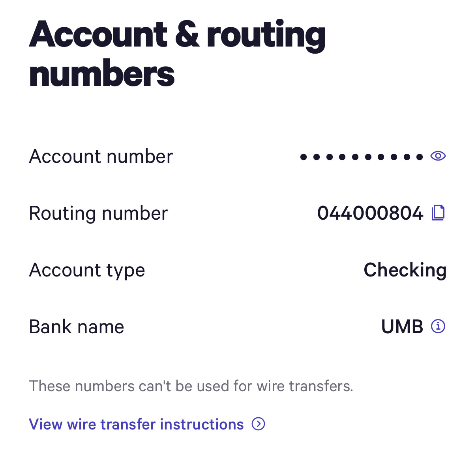Screen dimensions: 476x463
Task: Click the circled arrow after wire instructions
Action: click(x=259, y=424)
